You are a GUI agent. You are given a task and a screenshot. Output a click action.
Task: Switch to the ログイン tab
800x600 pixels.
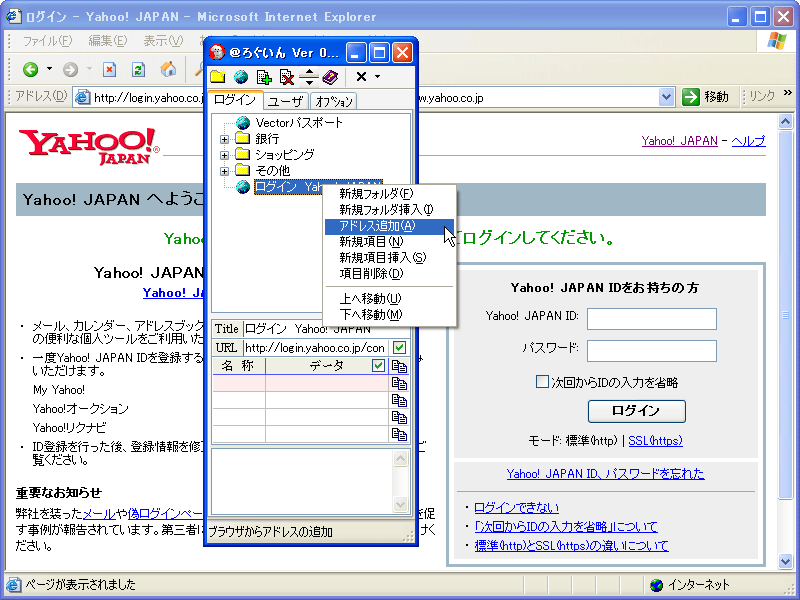(235, 100)
